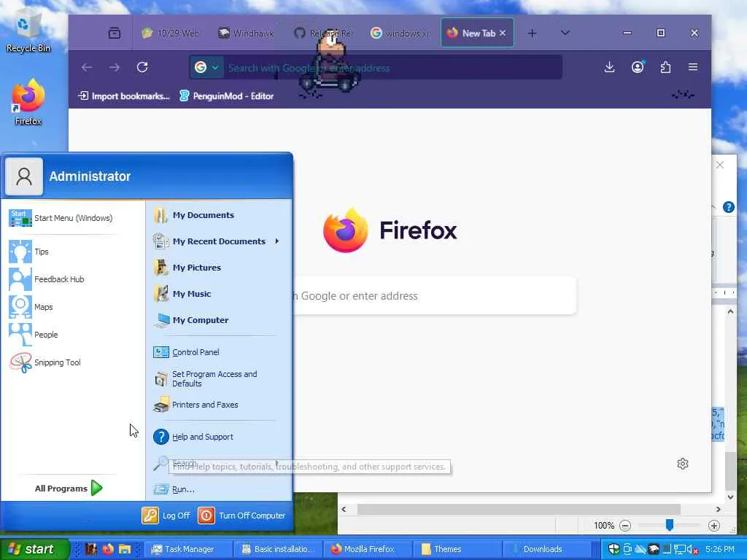
Task: Click the new tab page settings gear
Action: click(683, 463)
